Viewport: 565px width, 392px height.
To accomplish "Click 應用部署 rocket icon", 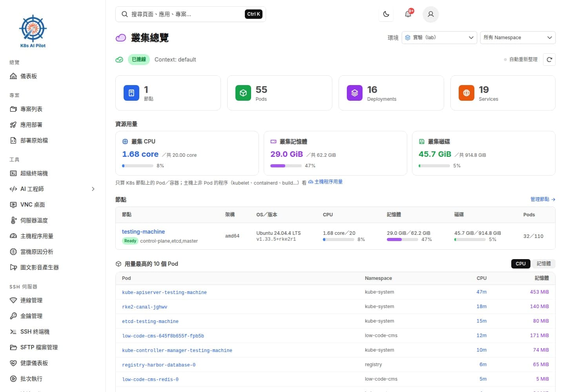I will [x=13, y=125].
